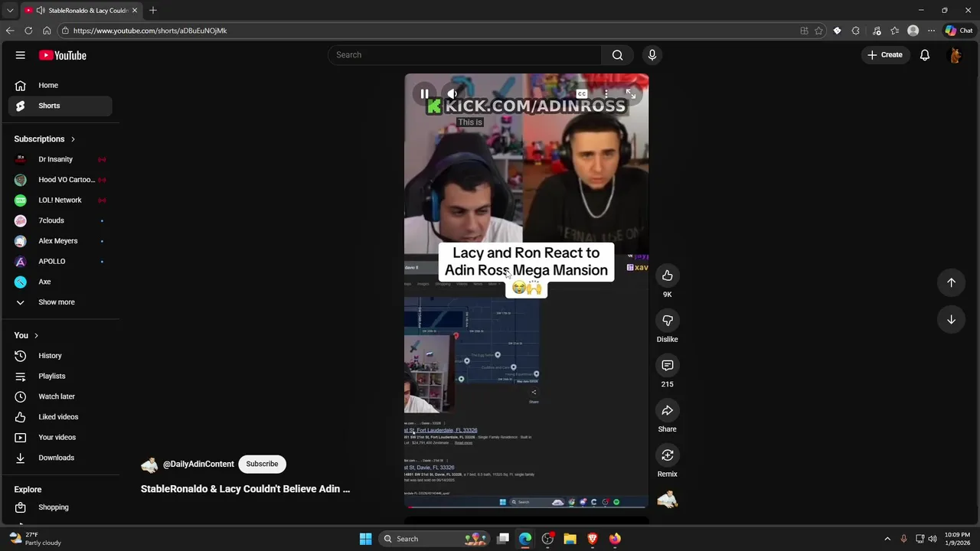Open browser settings and more ellipsis

click(x=931, y=31)
